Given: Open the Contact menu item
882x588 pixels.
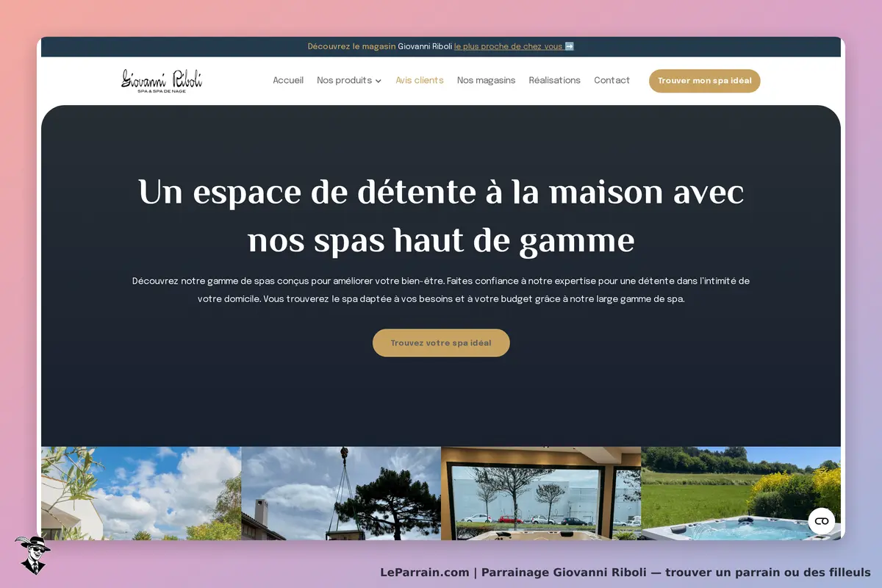Looking at the screenshot, I should click(x=612, y=81).
